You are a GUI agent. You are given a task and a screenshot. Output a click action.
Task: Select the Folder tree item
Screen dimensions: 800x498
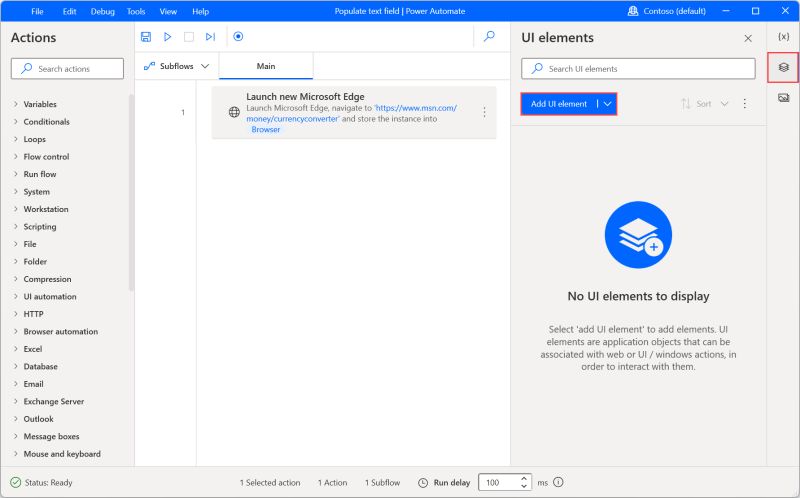(x=35, y=261)
